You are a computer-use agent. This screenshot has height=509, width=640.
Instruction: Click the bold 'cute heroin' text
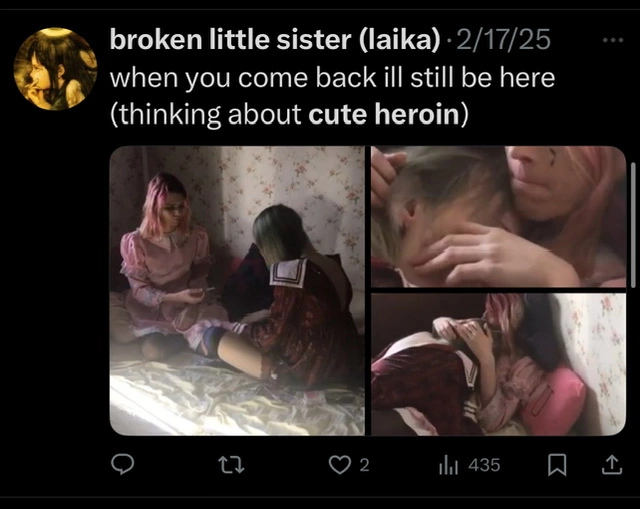coord(384,114)
